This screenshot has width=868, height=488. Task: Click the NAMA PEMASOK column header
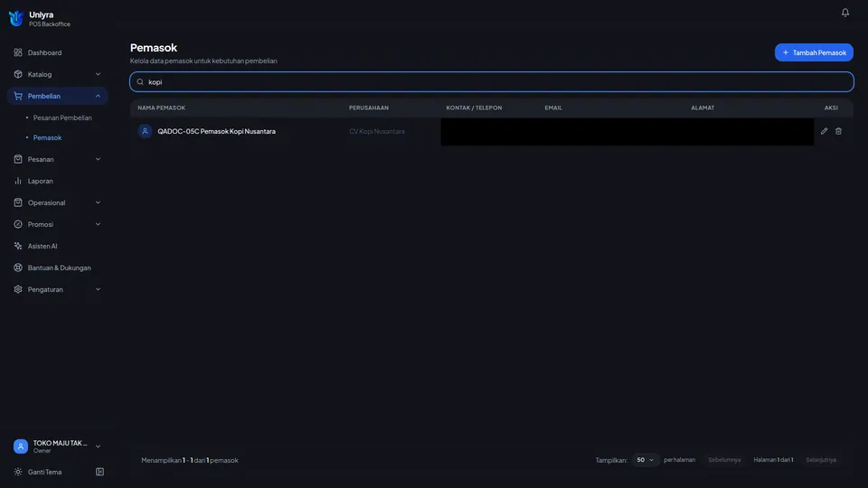point(162,108)
